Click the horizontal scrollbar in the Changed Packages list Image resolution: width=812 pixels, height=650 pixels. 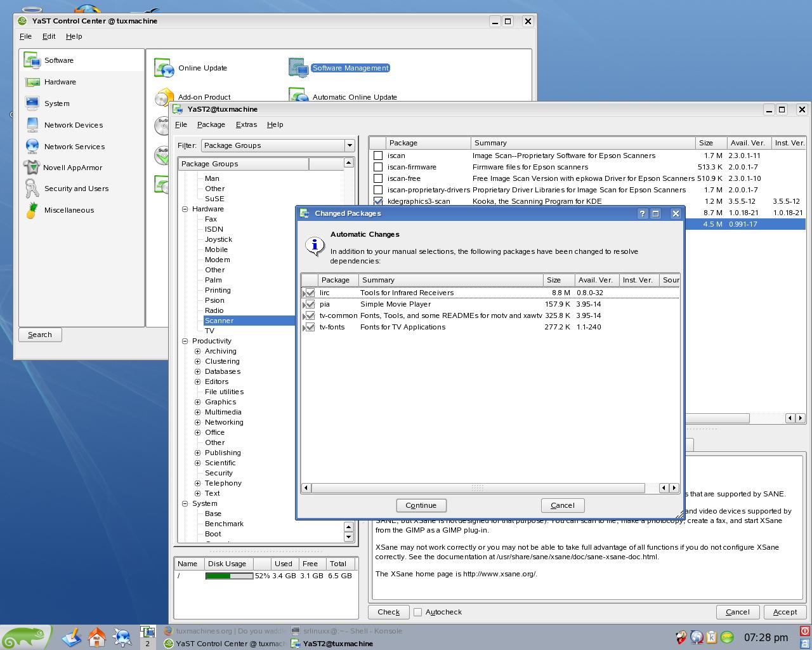[478, 487]
